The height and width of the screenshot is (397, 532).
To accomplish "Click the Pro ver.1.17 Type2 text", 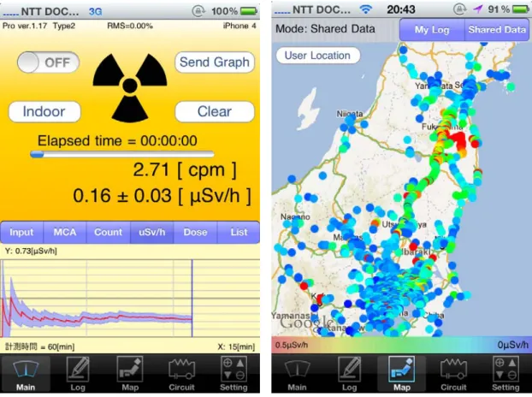I will (39, 26).
